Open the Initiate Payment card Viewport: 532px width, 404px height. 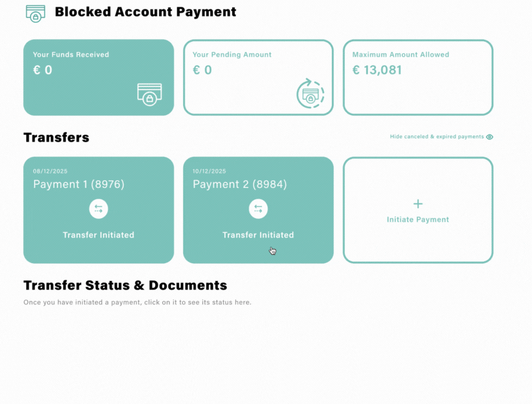[x=417, y=209]
